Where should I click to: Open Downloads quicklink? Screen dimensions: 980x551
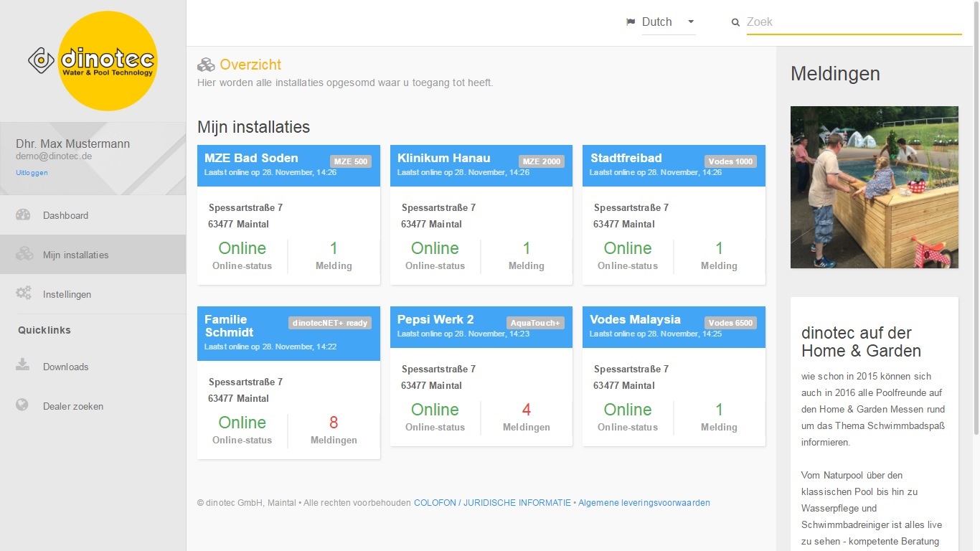(x=93, y=367)
